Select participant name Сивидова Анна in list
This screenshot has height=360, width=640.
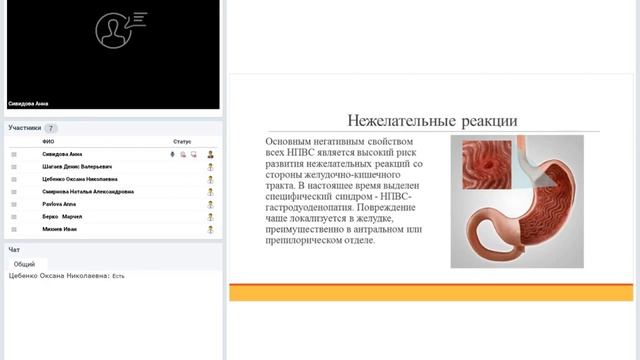[x=62, y=154]
